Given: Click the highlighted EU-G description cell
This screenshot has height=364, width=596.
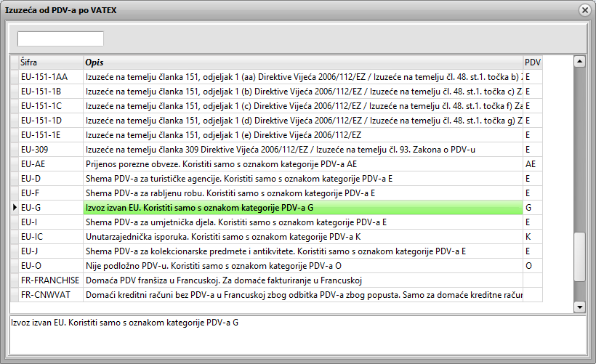Looking at the screenshot, I should 302,208.
